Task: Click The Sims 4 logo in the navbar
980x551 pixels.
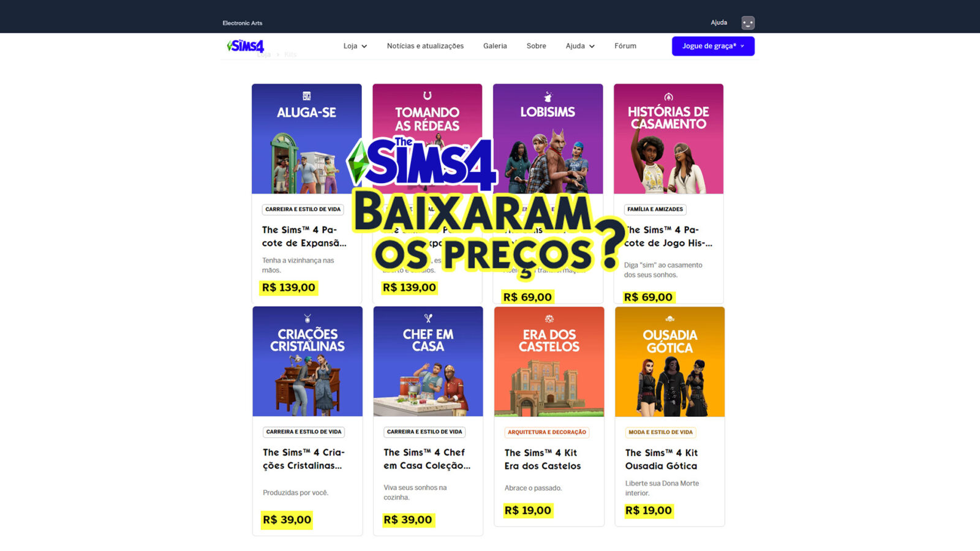Action: (245, 46)
